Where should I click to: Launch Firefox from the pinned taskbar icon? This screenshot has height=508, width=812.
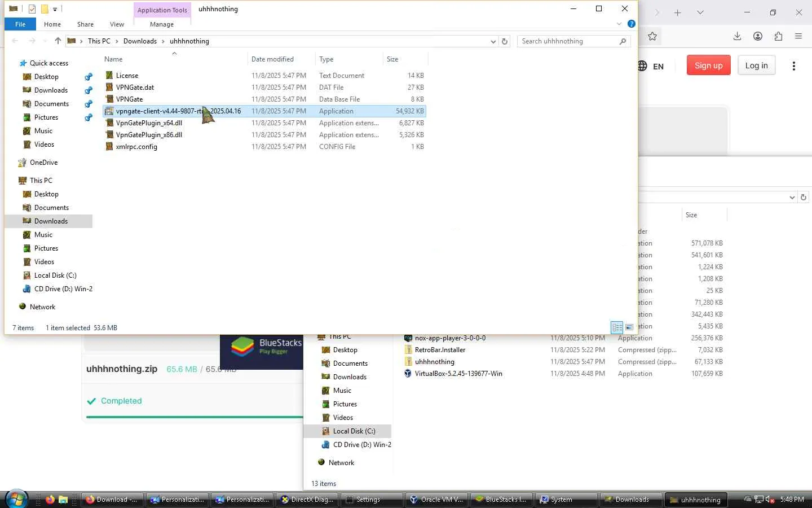pyautogui.click(x=50, y=500)
